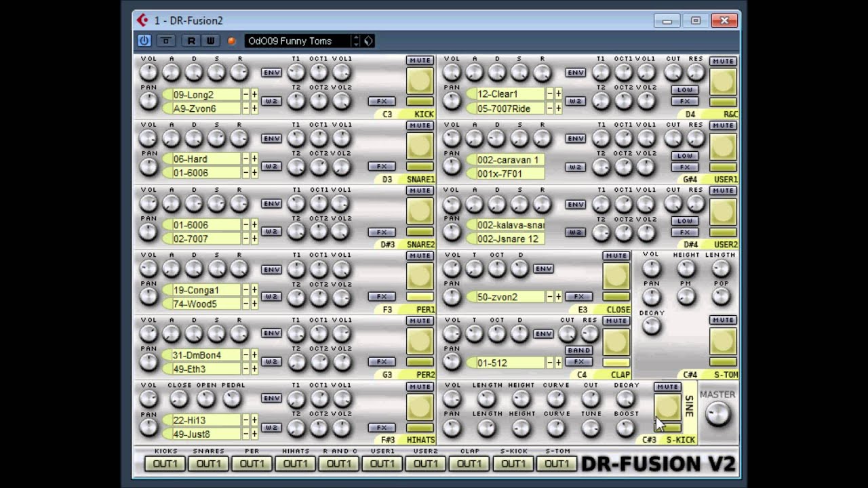
Task: Mute the S-TOM channel
Action: pyautogui.click(x=723, y=320)
